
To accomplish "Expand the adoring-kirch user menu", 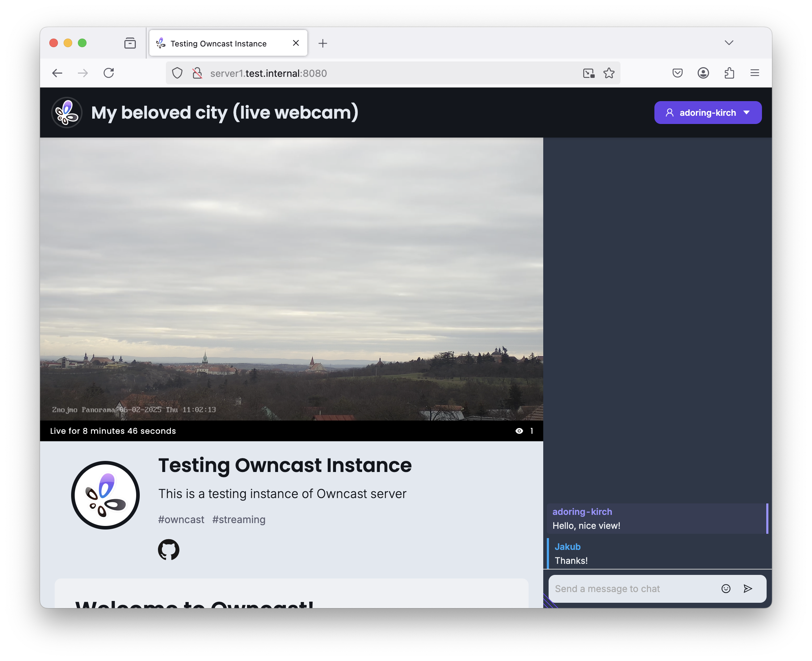I will [x=708, y=113].
